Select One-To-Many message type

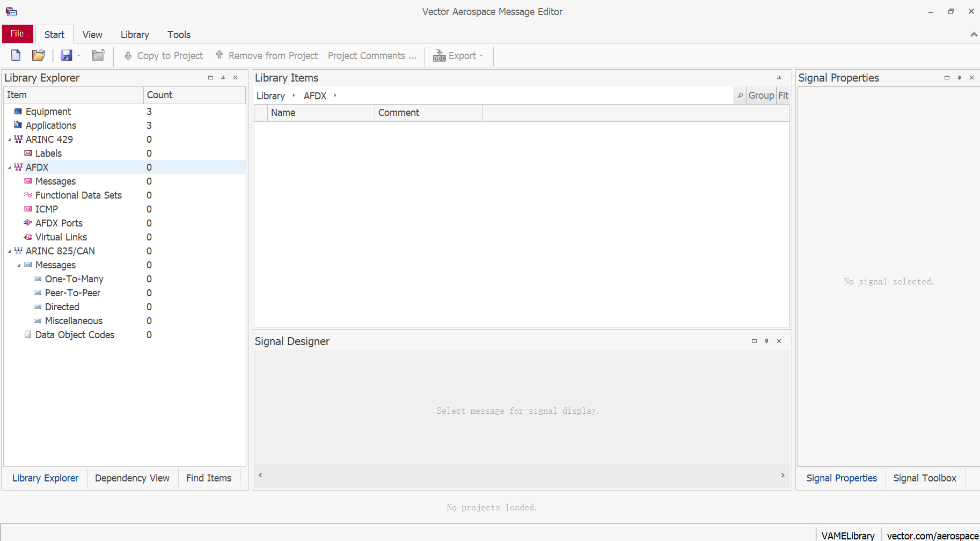click(74, 279)
